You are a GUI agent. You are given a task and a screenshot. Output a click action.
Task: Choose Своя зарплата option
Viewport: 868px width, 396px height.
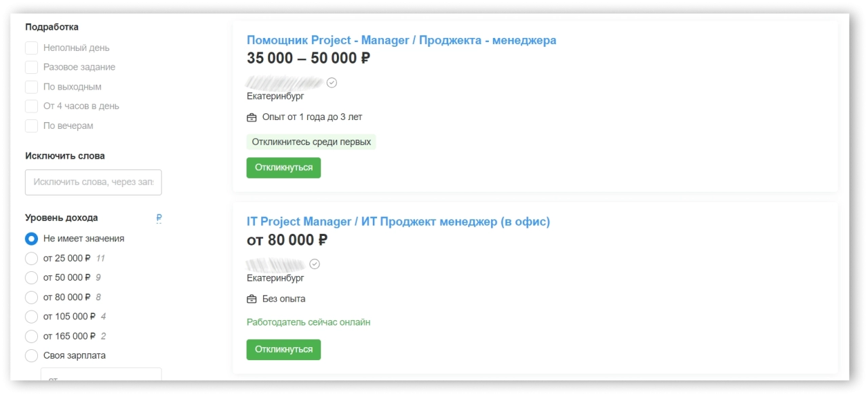point(31,355)
